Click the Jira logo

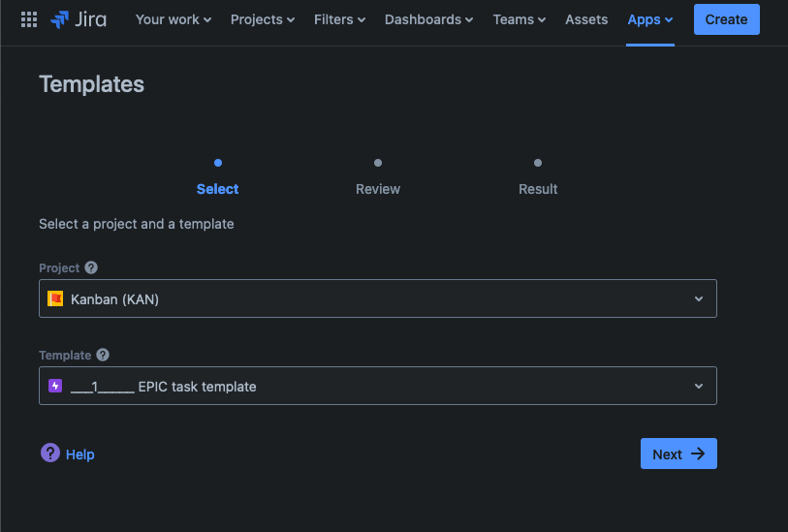(79, 19)
